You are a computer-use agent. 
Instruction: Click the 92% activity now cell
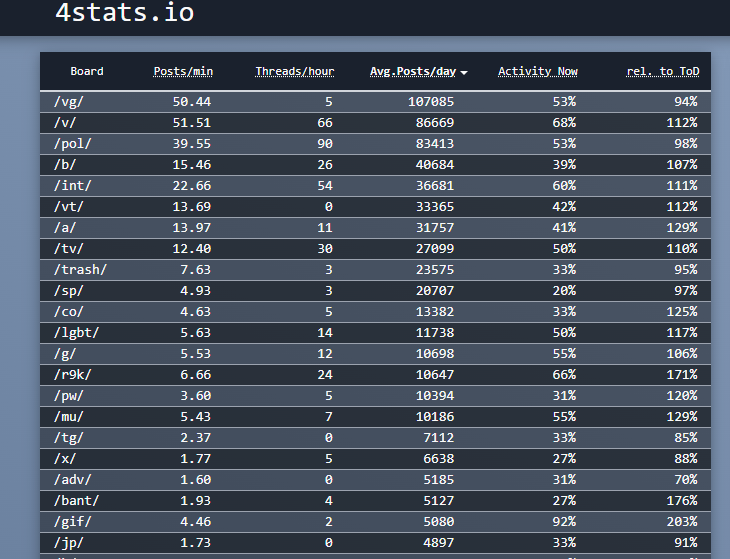(564, 522)
